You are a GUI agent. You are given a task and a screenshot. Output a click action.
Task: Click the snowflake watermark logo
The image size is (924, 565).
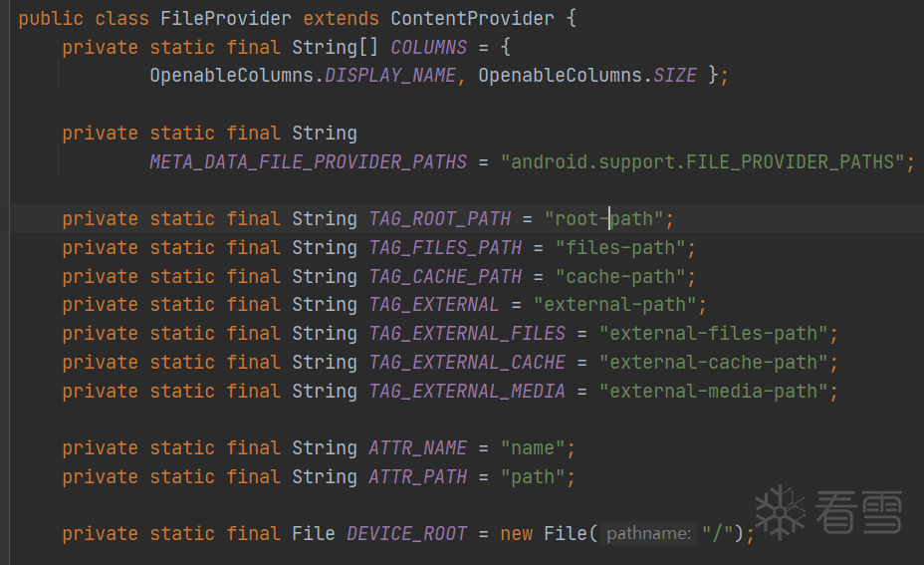[x=780, y=510]
